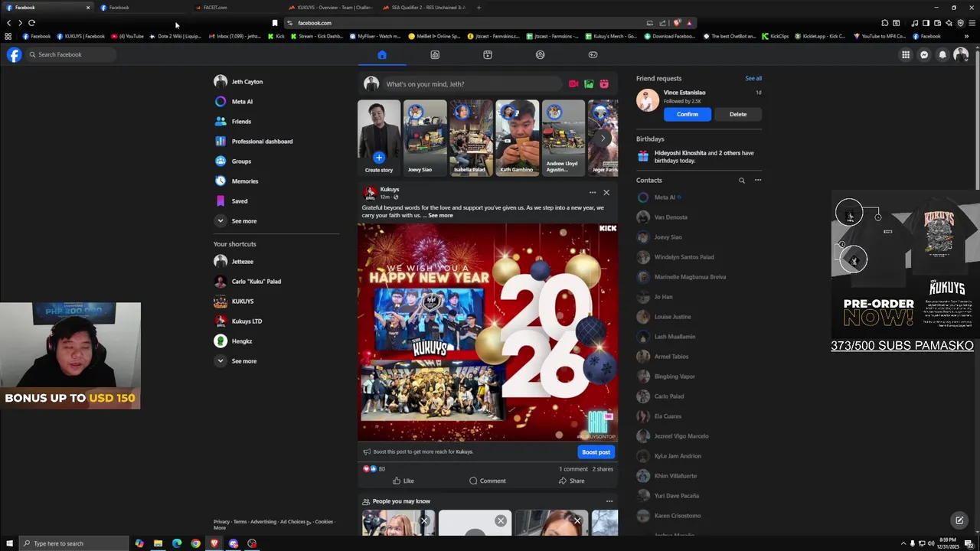Share the Kukuys post

coord(572,481)
